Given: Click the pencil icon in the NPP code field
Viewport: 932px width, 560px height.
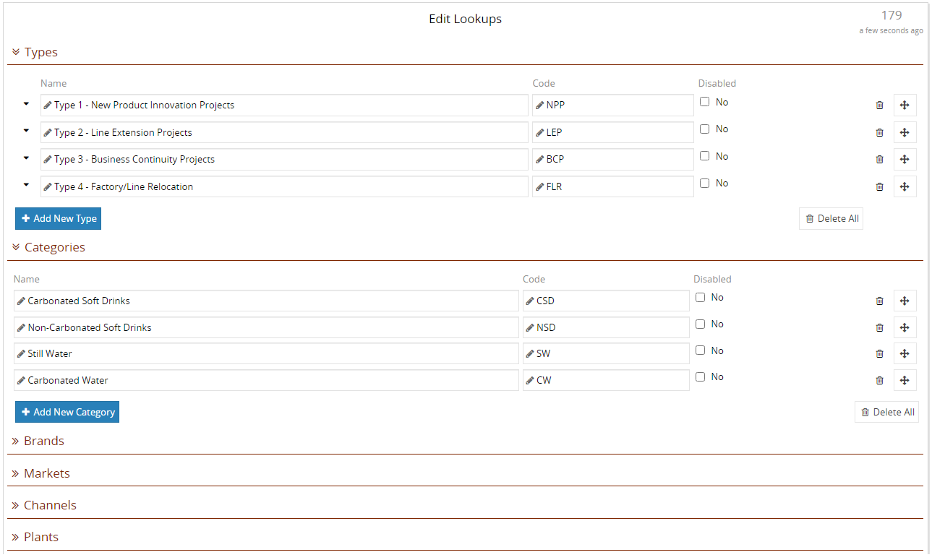Looking at the screenshot, I should click(x=540, y=105).
